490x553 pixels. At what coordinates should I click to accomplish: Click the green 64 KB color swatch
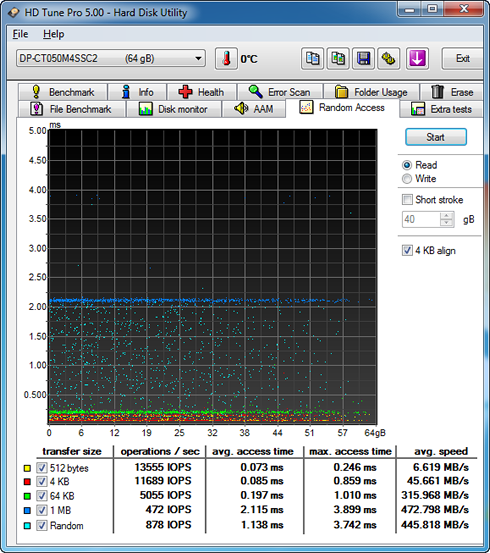[x=27, y=496]
